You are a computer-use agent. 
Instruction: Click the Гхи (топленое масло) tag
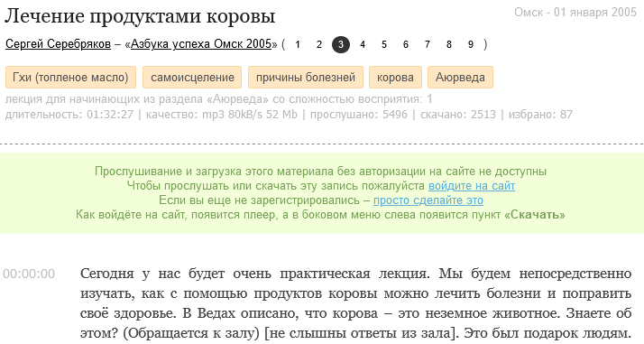tap(70, 78)
